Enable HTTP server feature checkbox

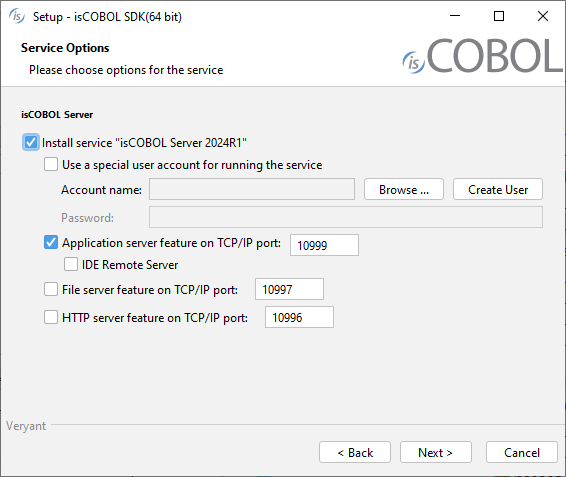[x=51, y=317]
